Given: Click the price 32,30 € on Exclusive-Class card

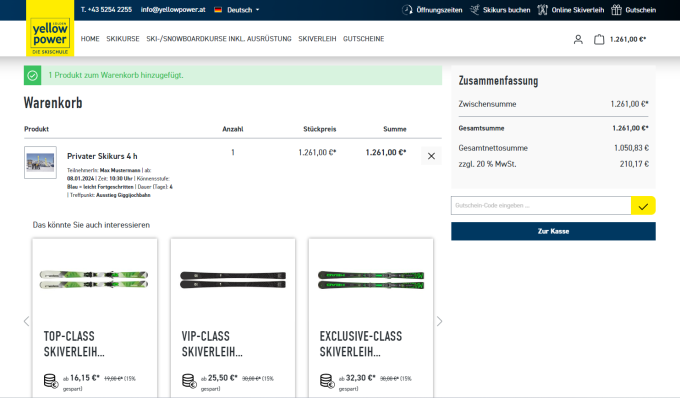Looking at the screenshot, I should [360, 378].
